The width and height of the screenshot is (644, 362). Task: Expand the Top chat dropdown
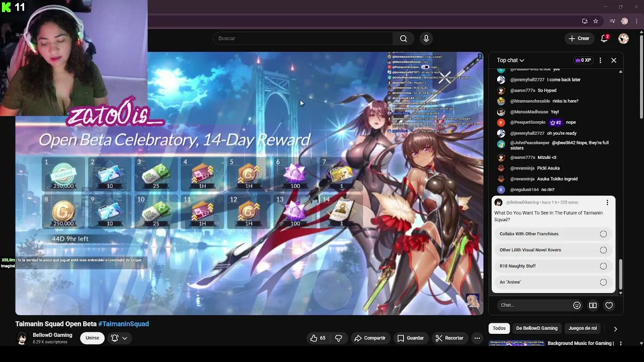coord(511,60)
